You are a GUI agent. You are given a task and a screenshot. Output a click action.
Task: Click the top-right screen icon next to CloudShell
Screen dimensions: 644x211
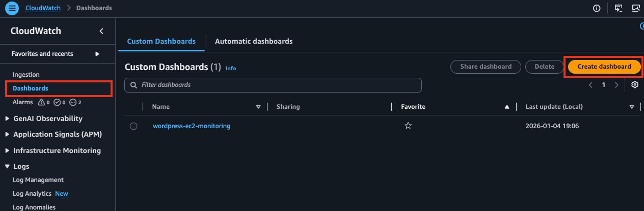636,8
